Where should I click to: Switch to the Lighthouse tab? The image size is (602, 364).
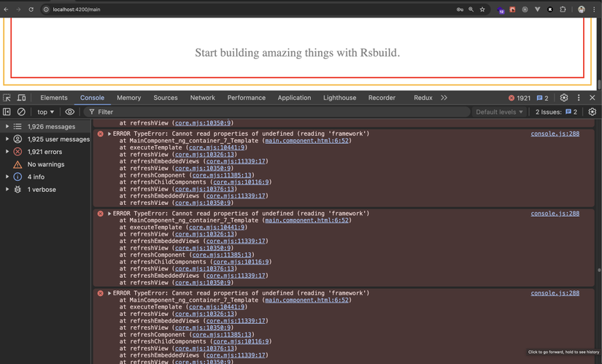pyautogui.click(x=340, y=98)
